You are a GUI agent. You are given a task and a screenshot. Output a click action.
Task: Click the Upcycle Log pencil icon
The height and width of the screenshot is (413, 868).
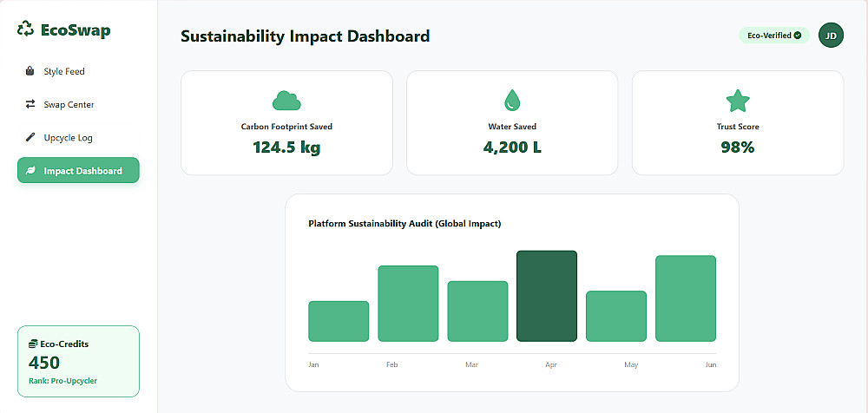point(30,137)
